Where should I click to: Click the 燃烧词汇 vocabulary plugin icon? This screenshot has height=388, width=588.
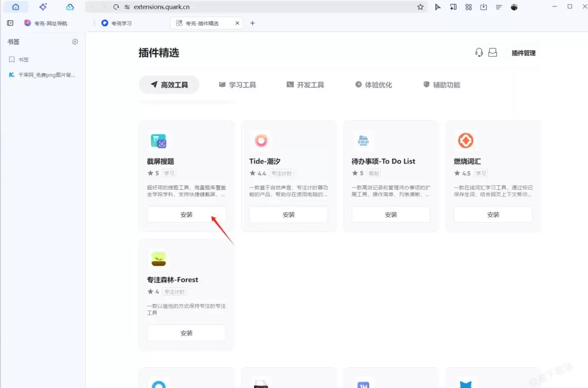(x=465, y=140)
